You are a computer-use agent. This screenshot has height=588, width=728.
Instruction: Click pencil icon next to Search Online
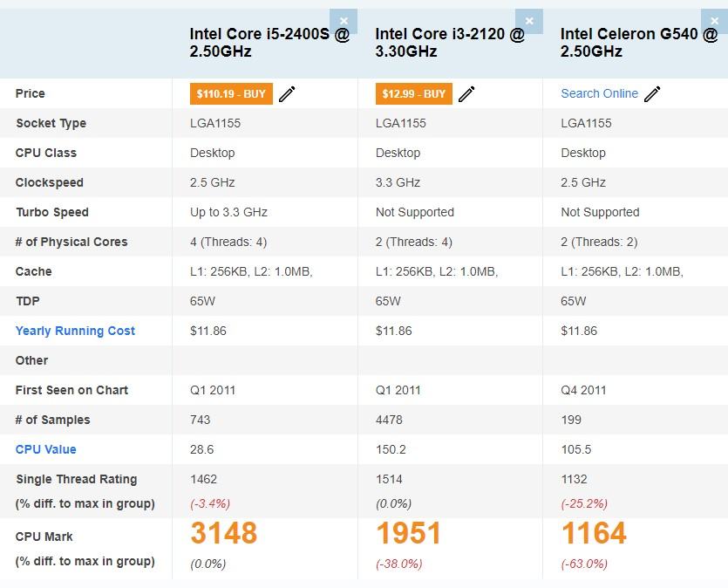tap(652, 94)
